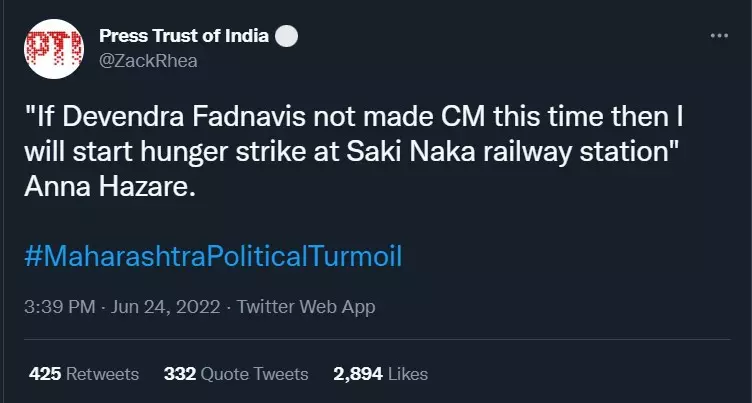This screenshot has height=403, width=752.
Task: Click the Anna Hazare attribution line
Action: pyautogui.click(x=110, y=187)
